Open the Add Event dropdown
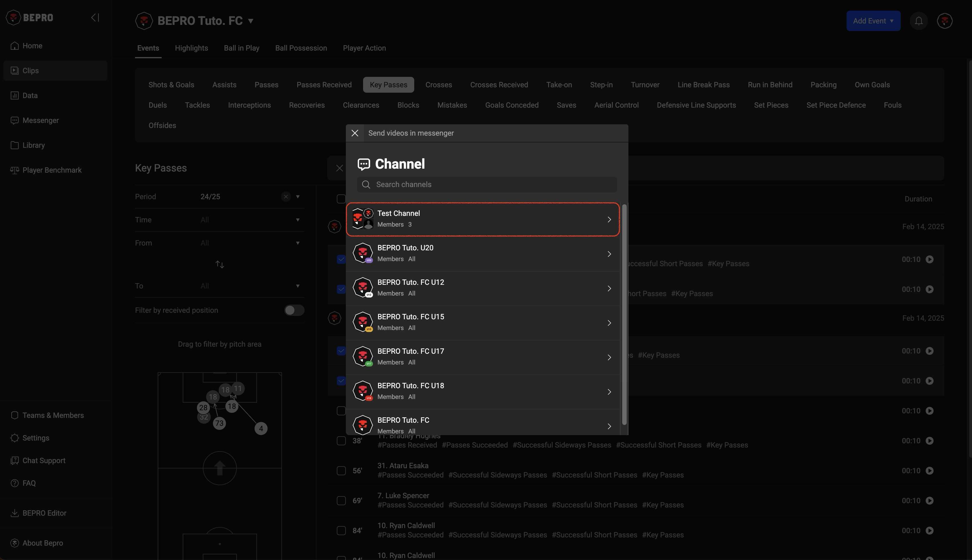 pos(873,21)
